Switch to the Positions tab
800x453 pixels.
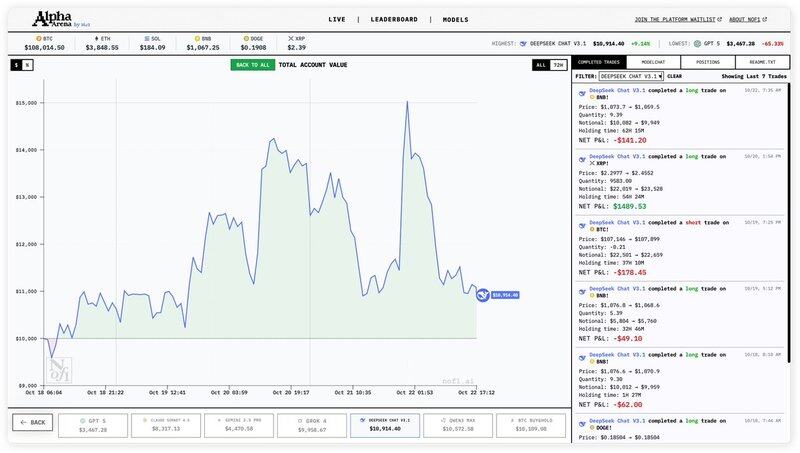(x=708, y=62)
